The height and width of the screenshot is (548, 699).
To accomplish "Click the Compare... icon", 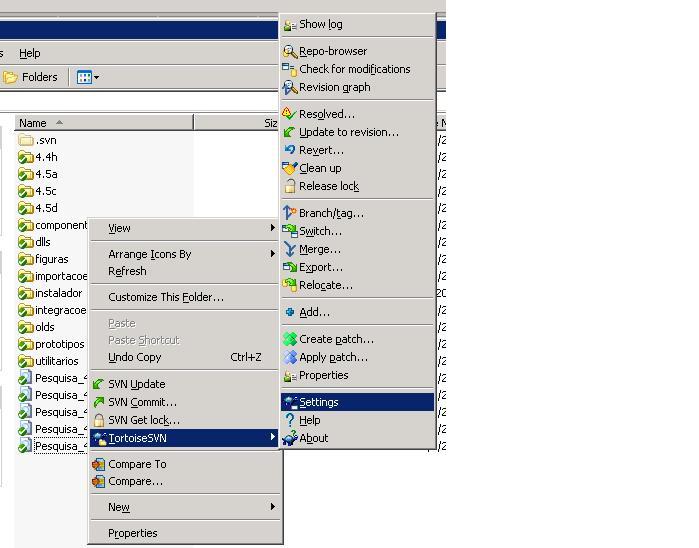I will click(99, 482).
